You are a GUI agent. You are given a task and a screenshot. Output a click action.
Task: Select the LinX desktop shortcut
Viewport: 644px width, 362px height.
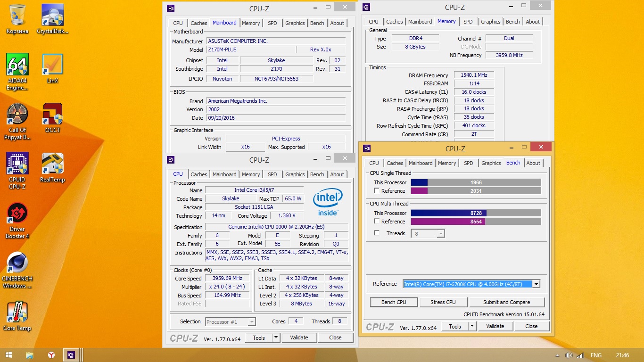[53, 69]
